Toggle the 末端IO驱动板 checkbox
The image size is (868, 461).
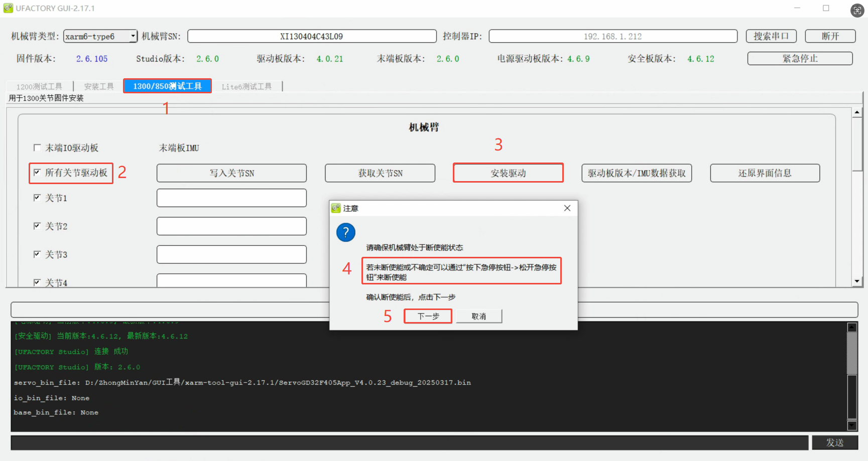pos(37,147)
